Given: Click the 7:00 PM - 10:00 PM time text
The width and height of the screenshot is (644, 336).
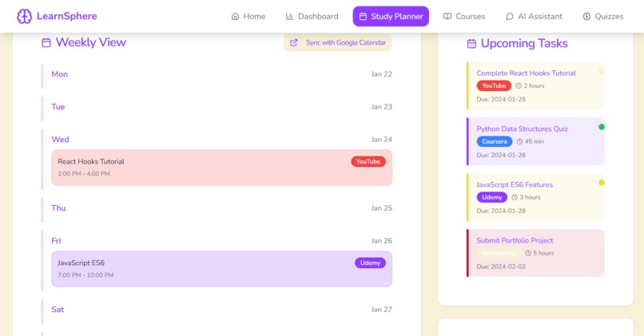Looking at the screenshot, I should 85,275.
